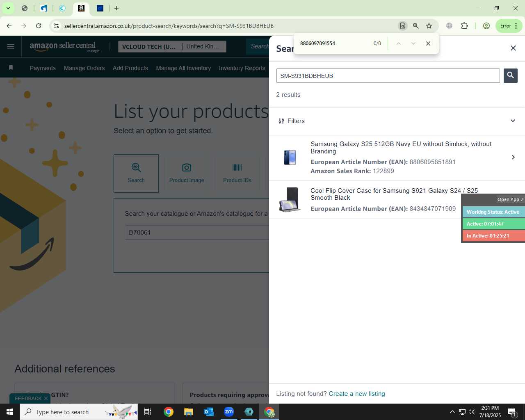Viewport: 525px width, 420px height.
Task: Reload the current page
Action: pyautogui.click(x=39, y=26)
